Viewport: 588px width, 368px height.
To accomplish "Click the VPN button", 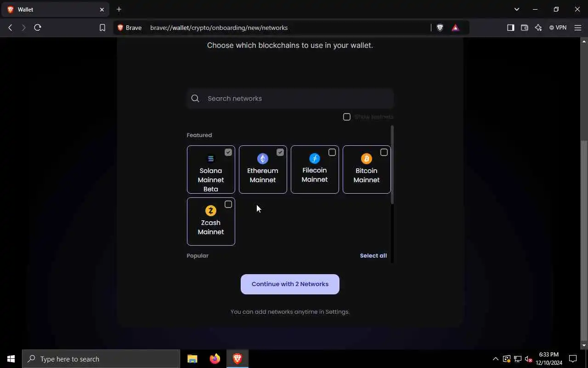I will (558, 28).
